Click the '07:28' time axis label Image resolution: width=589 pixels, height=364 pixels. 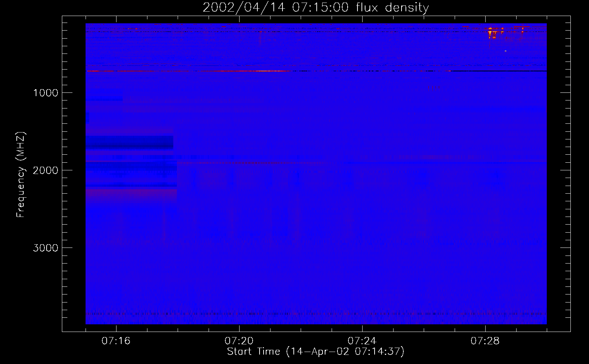pyautogui.click(x=485, y=341)
